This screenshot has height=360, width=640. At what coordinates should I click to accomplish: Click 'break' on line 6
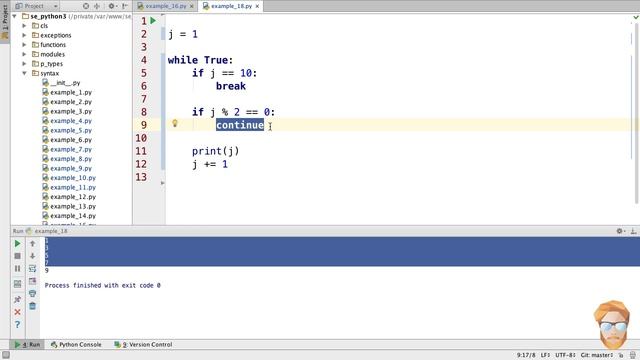coord(231,86)
